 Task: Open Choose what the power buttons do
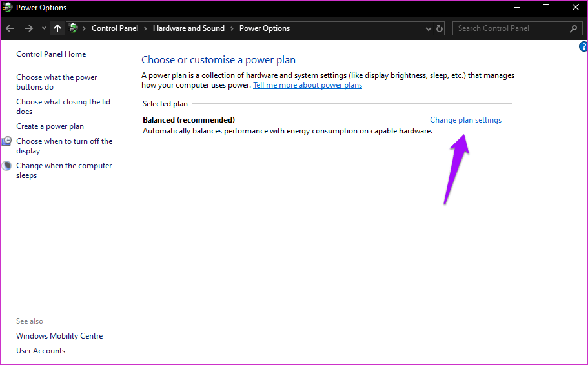[57, 82]
